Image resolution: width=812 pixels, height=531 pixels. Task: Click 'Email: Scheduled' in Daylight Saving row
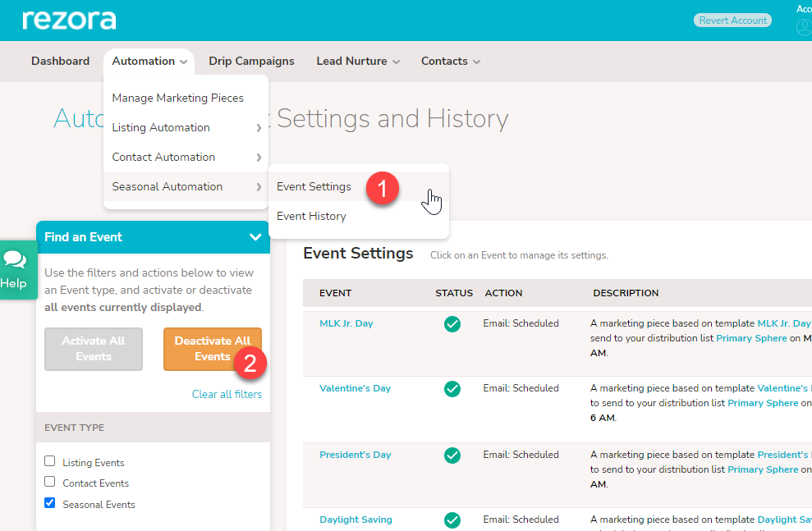pos(521,520)
